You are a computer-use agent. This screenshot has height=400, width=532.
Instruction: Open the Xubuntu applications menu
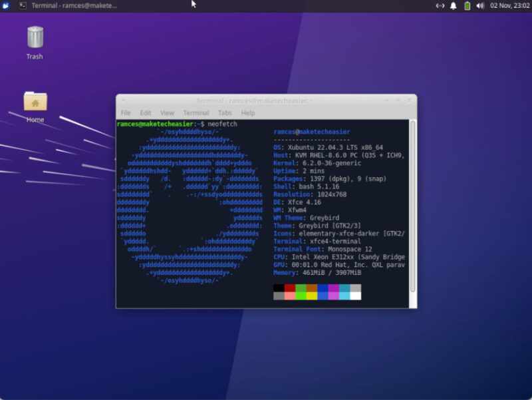(x=7, y=5)
